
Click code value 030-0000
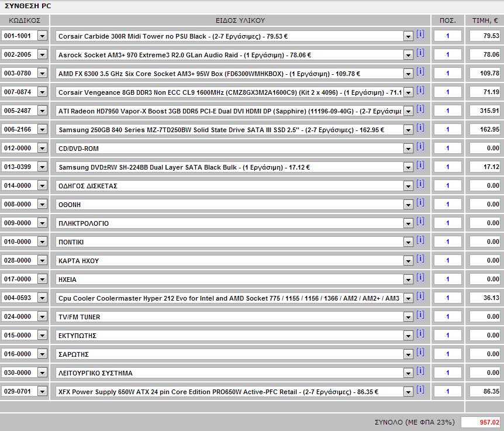tap(18, 373)
